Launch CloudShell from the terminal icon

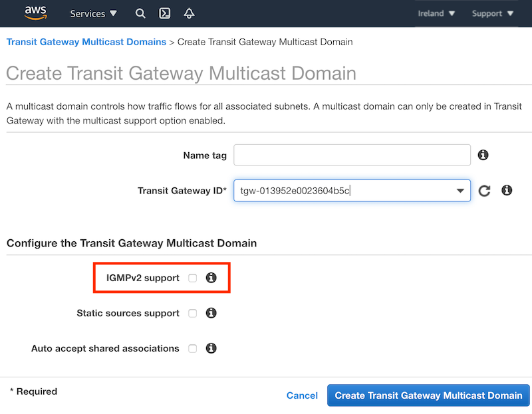coord(164,13)
